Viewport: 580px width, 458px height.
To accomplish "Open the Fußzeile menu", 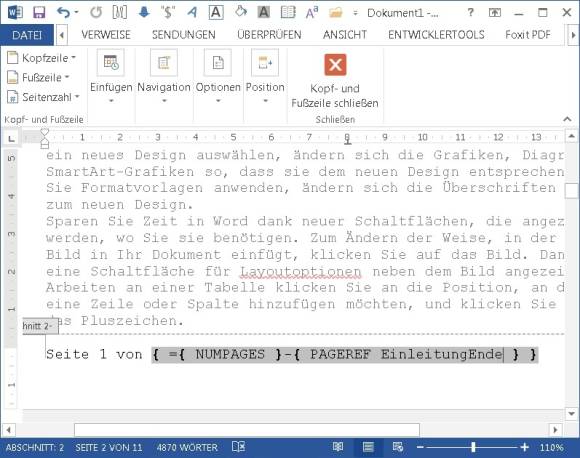I will [x=38, y=78].
